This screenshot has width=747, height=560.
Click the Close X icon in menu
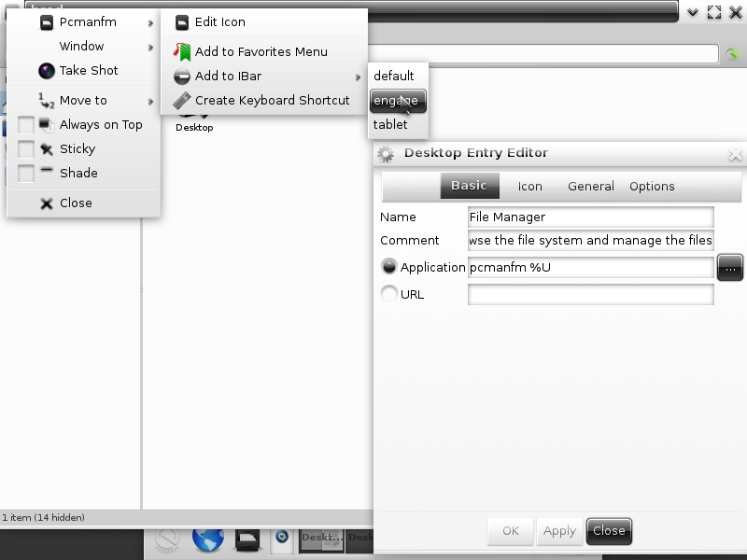coord(47,203)
